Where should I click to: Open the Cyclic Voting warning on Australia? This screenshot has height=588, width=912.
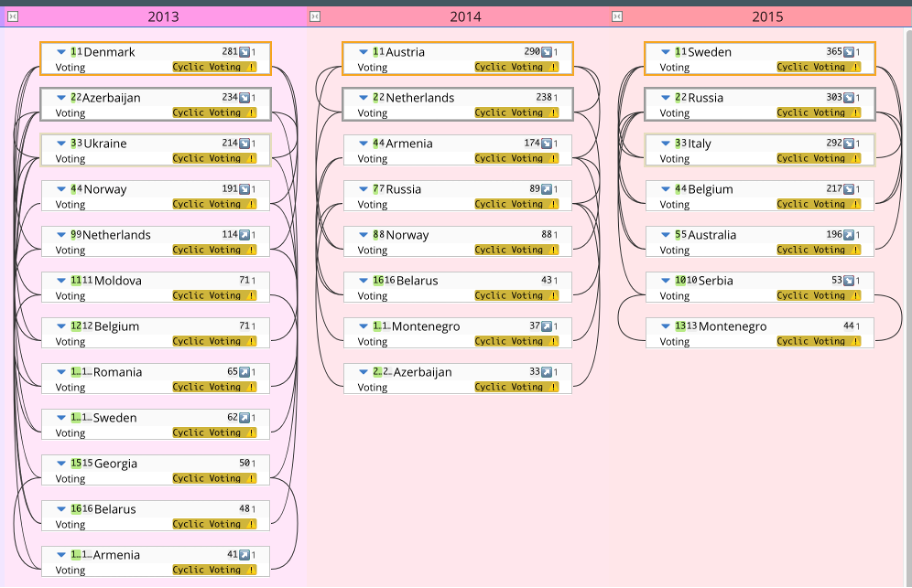818,250
